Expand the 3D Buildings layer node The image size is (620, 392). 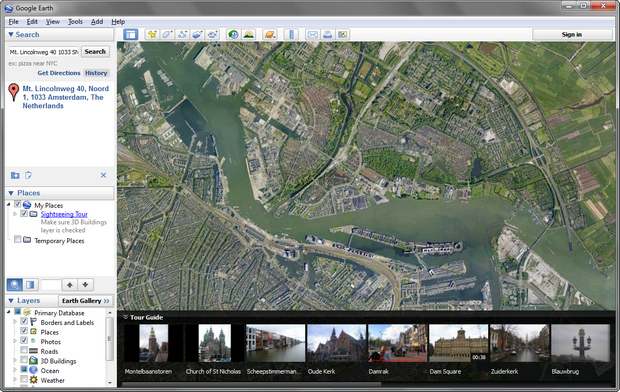point(15,360)
